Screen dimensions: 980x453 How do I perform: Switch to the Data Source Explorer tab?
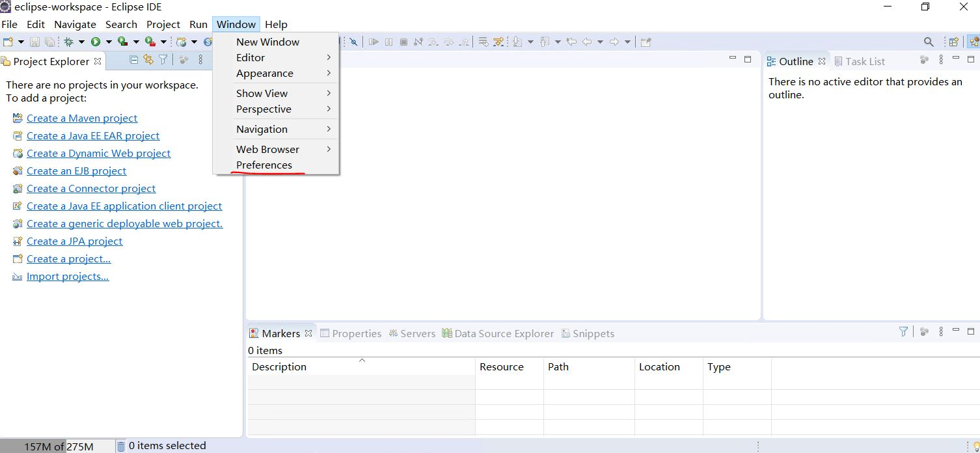pyautogui.click(x=498, y=333)
